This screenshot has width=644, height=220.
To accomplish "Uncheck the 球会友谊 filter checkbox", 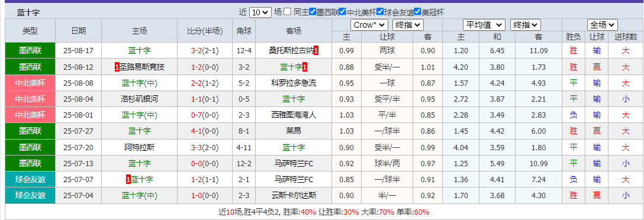I will [381, 12].
